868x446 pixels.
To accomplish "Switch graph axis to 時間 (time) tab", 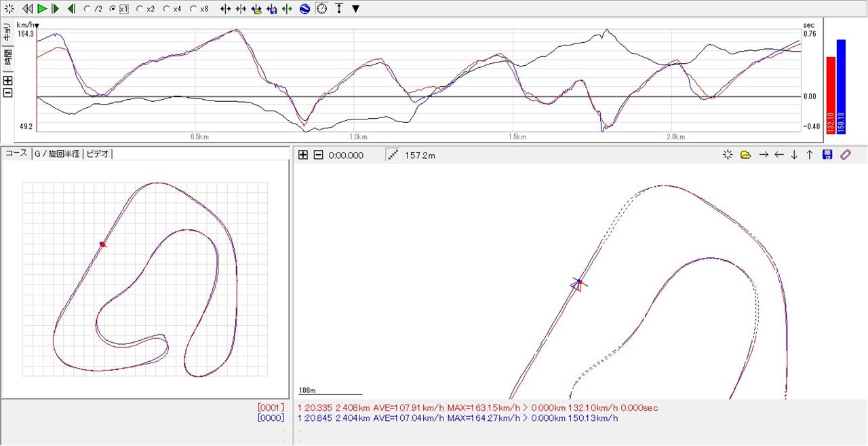I will tap(7, 59).
